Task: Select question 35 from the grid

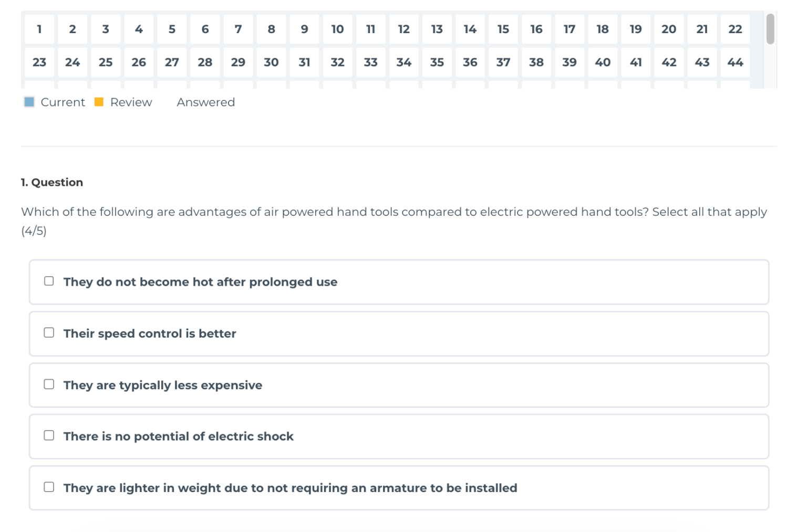Action: coord(437,62)
